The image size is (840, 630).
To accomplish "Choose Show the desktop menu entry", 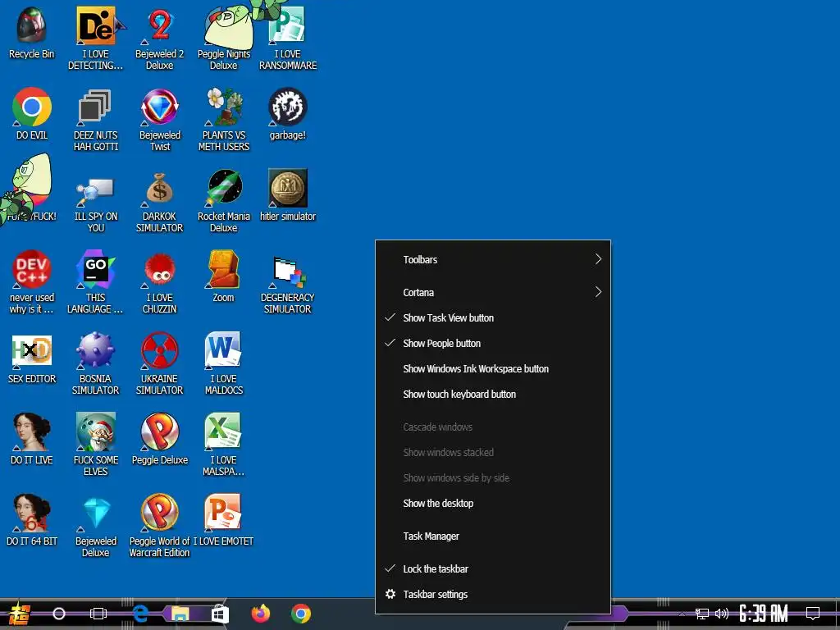I will coord(493,504).
